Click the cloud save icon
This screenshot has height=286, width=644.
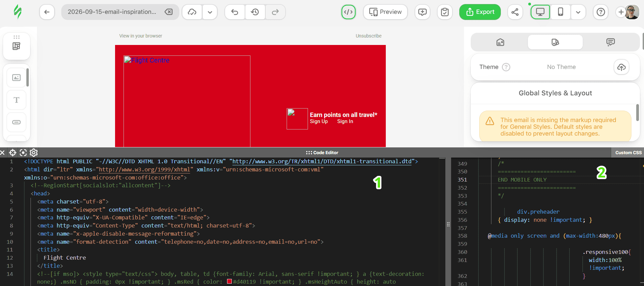(x=192, y=12)
